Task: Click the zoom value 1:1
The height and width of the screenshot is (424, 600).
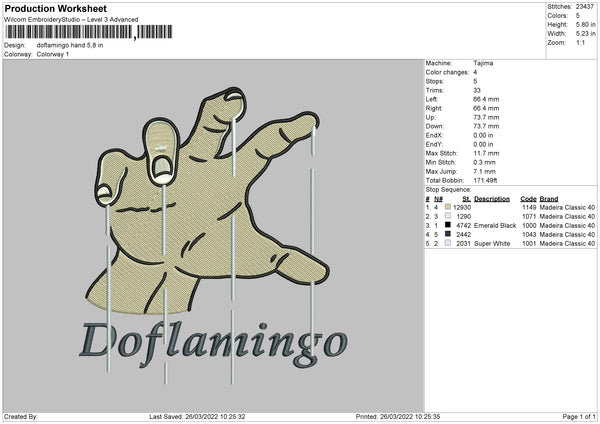Action: point(580,43)
